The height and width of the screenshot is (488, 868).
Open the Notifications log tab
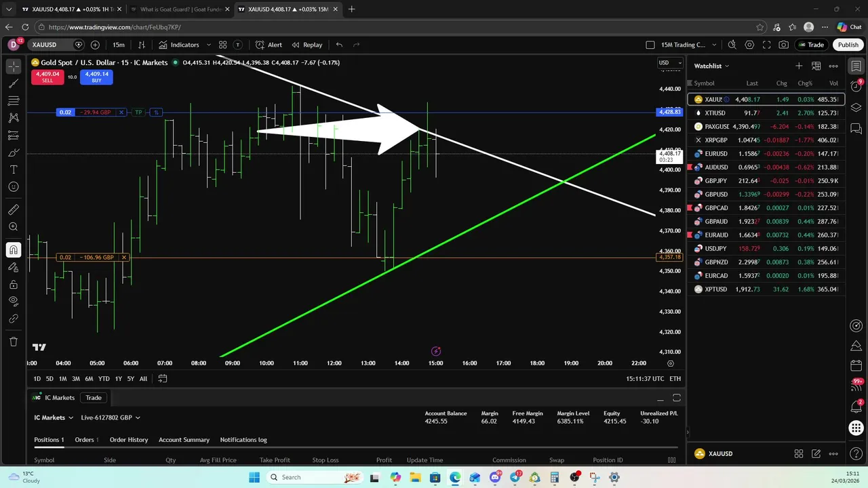pos(243,440)
